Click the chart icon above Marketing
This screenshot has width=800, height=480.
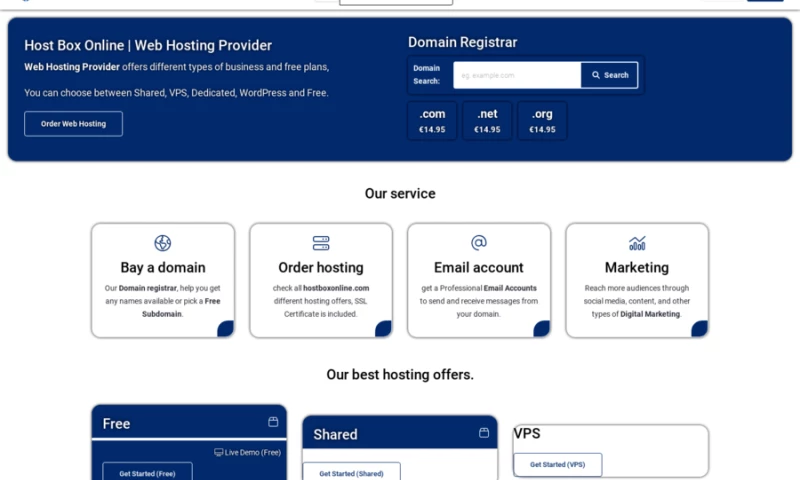[x=637, y=243]
